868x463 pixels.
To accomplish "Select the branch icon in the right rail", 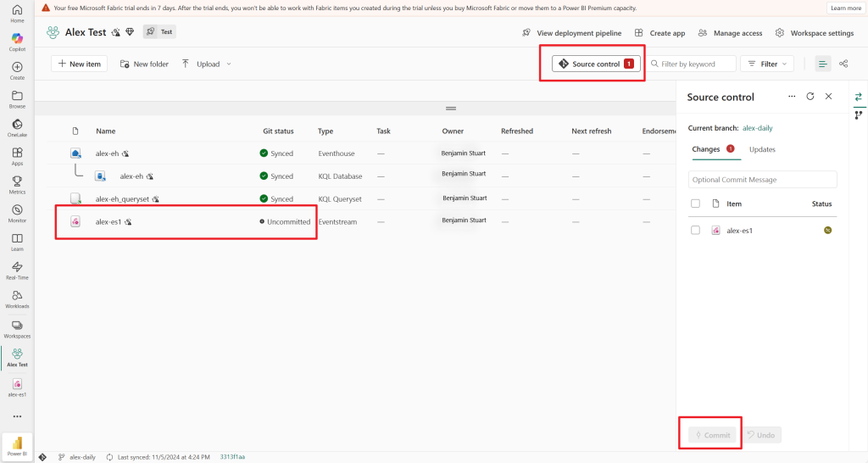I will pyautogui.click(x=858, y=115).
